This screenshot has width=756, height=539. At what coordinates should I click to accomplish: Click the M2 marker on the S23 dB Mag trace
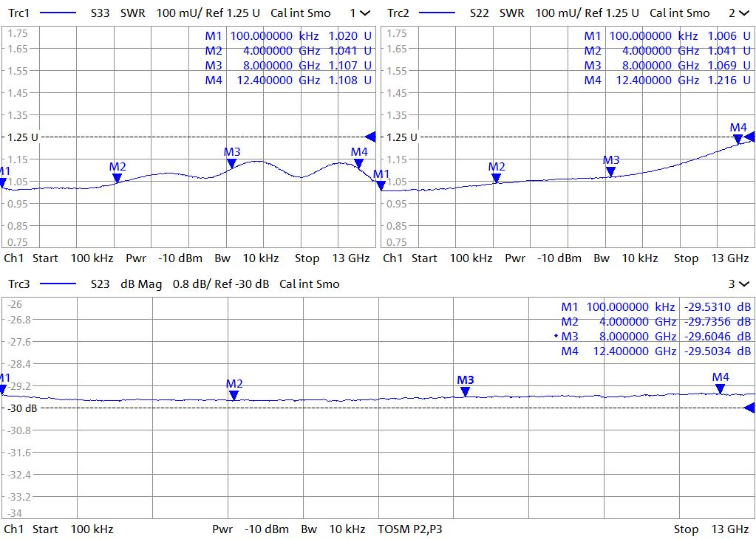[x=234, y=395]
